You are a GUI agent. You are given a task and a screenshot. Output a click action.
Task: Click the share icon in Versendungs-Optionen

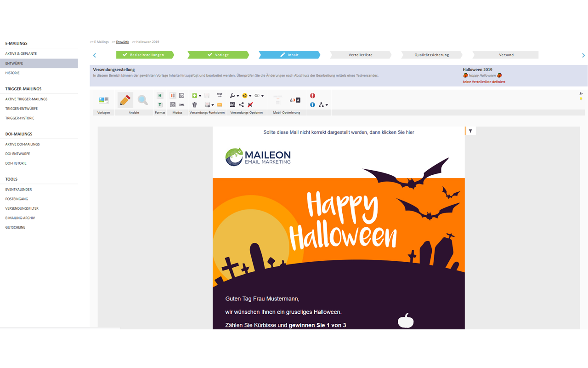click(x=241, y=105)
